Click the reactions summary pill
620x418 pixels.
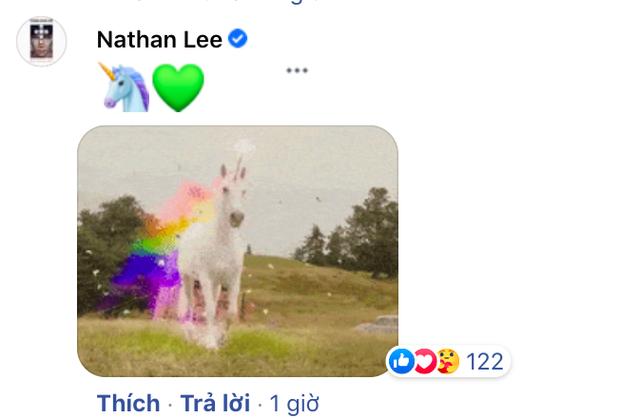pyautogui.click(x=448, y=361)
